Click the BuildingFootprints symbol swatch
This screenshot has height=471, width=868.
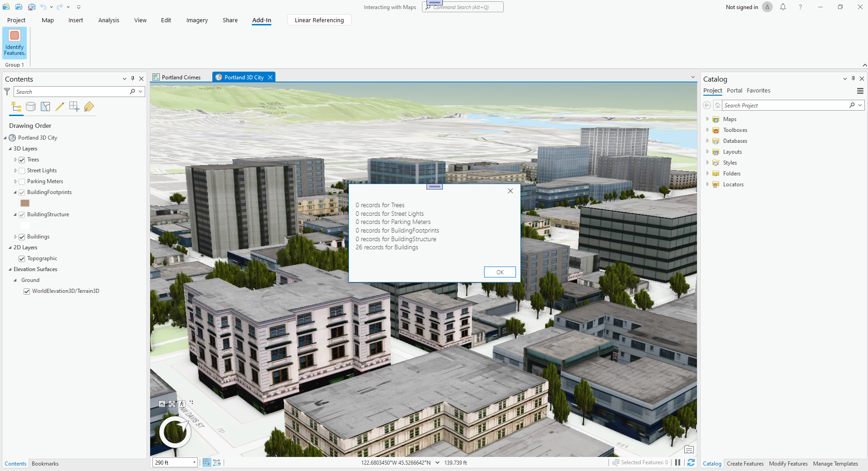[25, 203]
